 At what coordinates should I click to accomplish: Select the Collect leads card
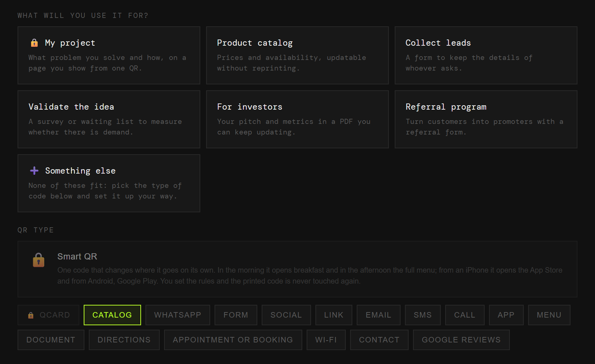pyautogui.click(x=486, y=55)
